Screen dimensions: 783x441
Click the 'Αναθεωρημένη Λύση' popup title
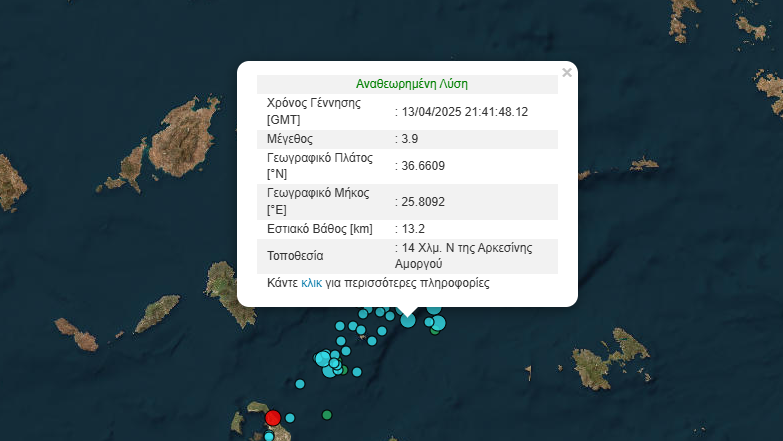tap(412, 85)
